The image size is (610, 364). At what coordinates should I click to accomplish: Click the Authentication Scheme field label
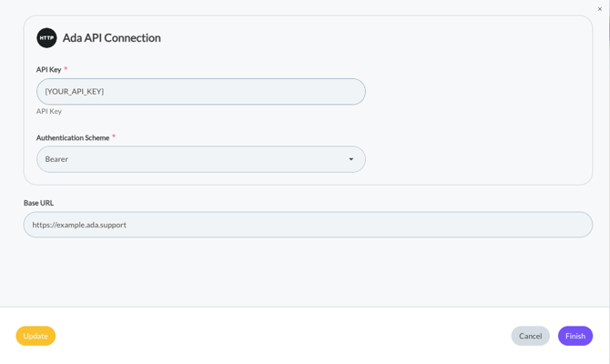pos(73,138)
